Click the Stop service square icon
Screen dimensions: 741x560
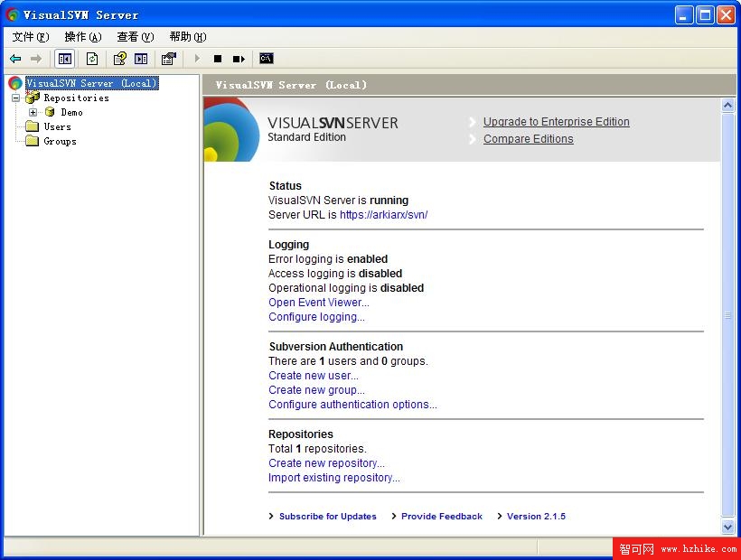pos(218,59)
